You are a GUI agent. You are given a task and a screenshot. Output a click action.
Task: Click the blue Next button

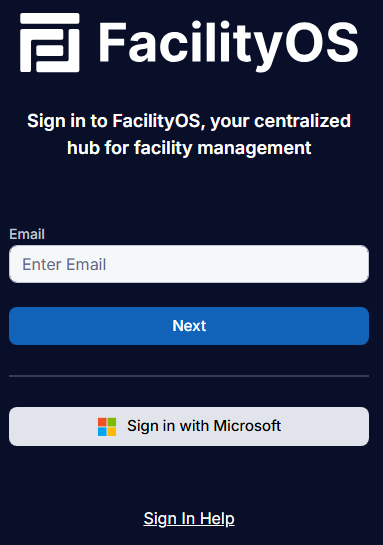point(189,326)
